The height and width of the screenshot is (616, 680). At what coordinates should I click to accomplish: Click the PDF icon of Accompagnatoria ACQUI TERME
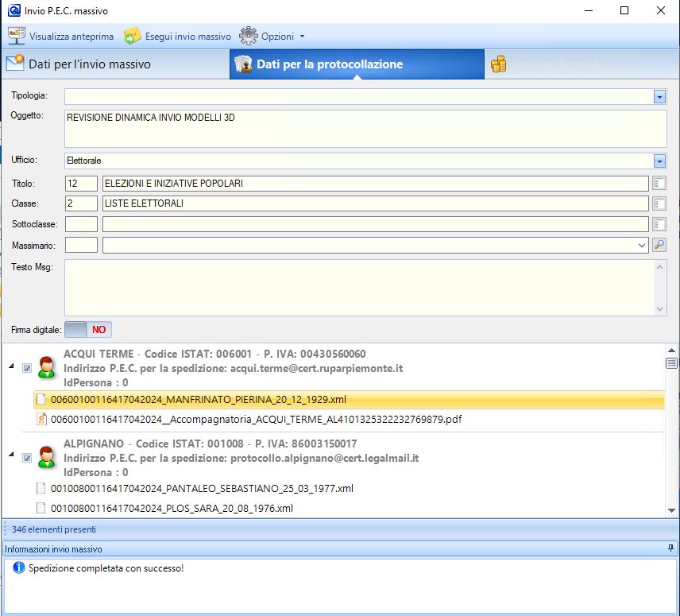(42, 420)
